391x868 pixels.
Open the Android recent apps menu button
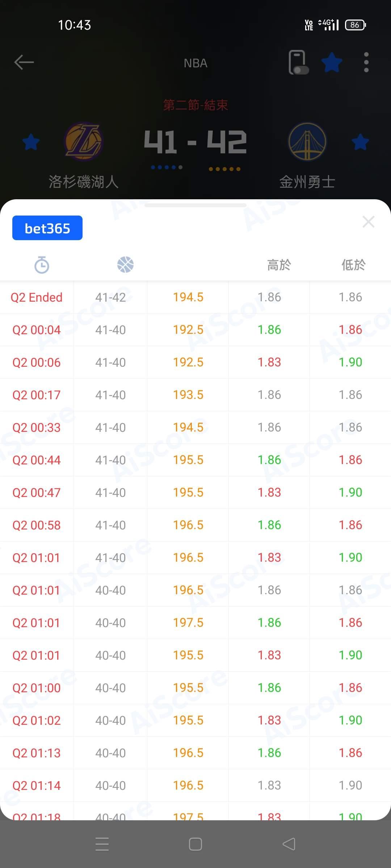pos(102,844)
